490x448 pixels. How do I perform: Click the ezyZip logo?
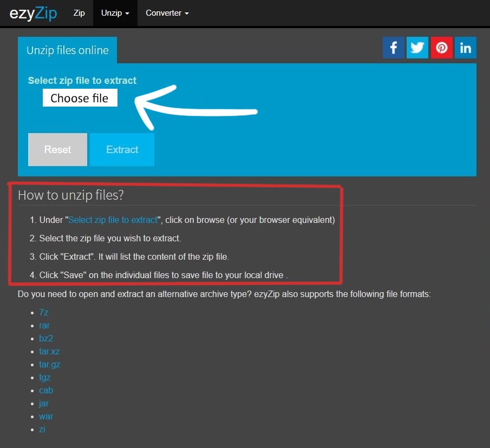[33, 13]
